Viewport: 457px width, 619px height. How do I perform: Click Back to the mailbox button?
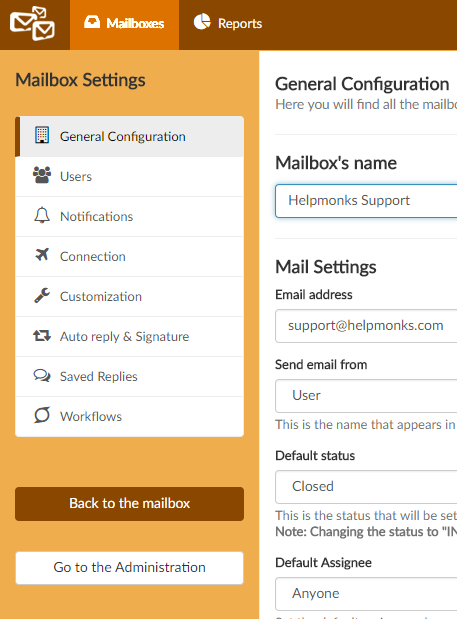tap(129, 504)
